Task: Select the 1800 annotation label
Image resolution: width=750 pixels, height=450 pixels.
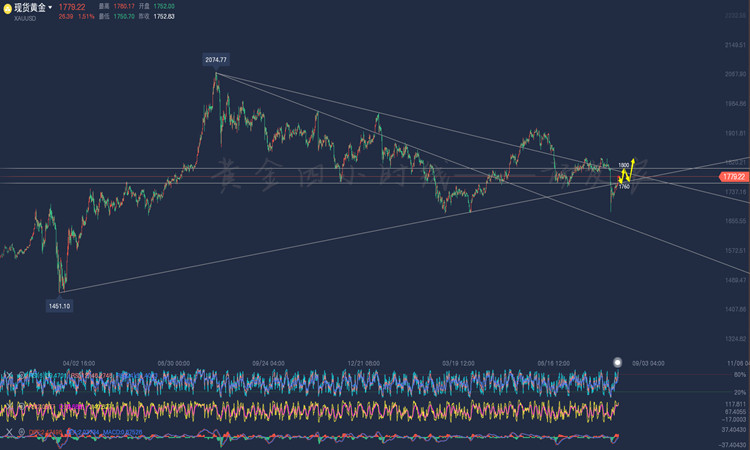Action: click(x=624, y=165)
